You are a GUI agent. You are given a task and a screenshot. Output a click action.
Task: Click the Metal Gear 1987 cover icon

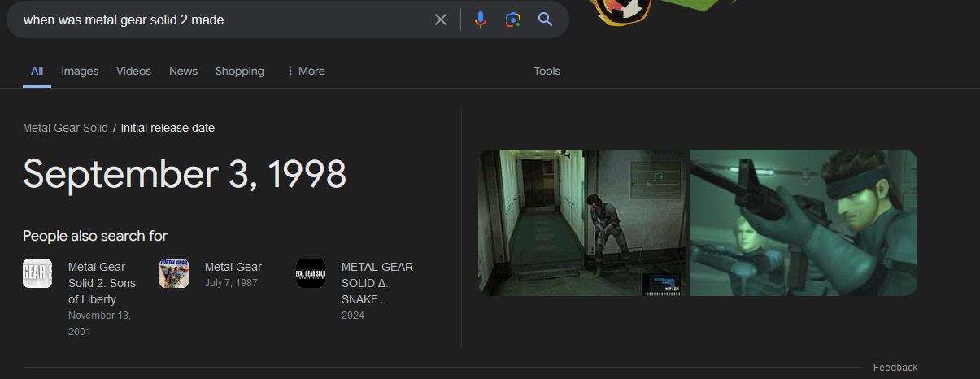[174, 273]
